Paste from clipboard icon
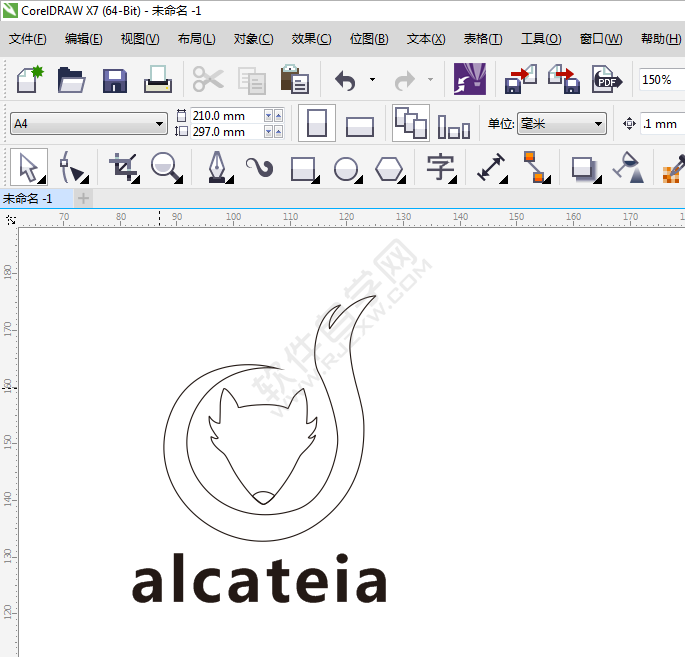The width and height of the screenshot is (685, 657). (x=294, y=79)
